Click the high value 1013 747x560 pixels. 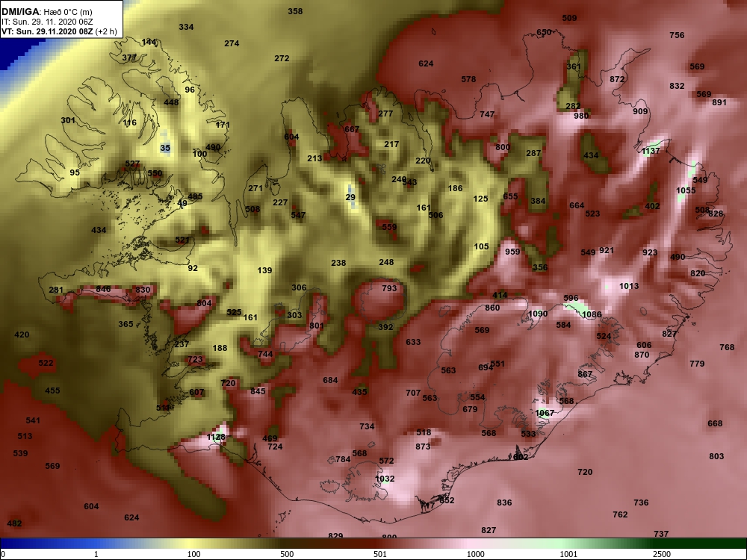[x=629, y=286]
